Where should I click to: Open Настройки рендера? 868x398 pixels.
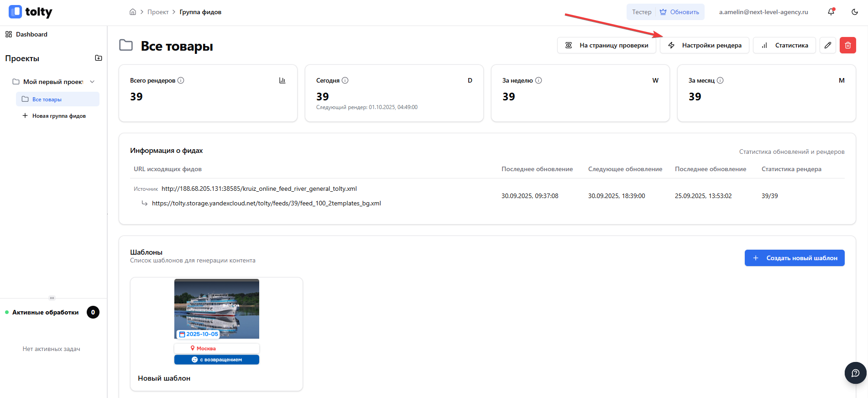click(x=705, y=45)
